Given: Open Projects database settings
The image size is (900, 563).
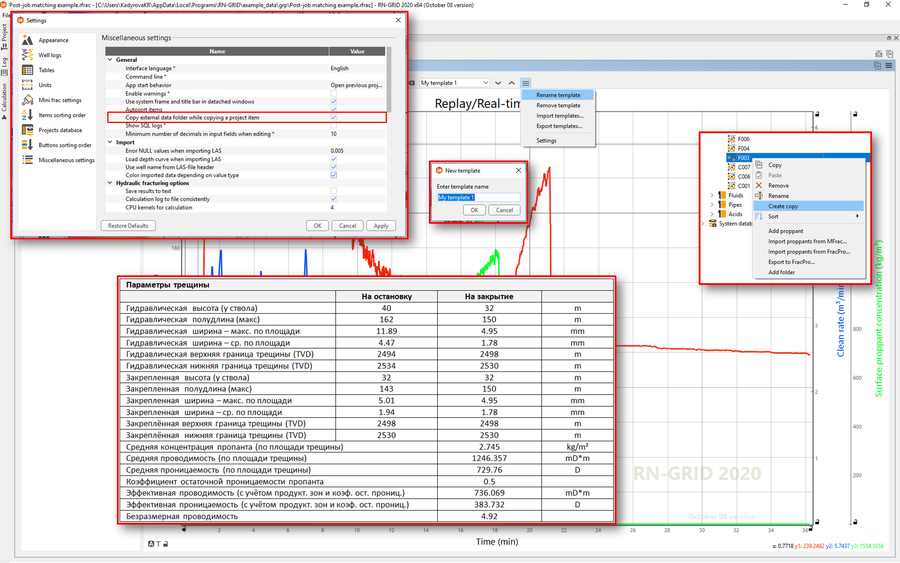Looking at the screenshot, I should [60, 130].
